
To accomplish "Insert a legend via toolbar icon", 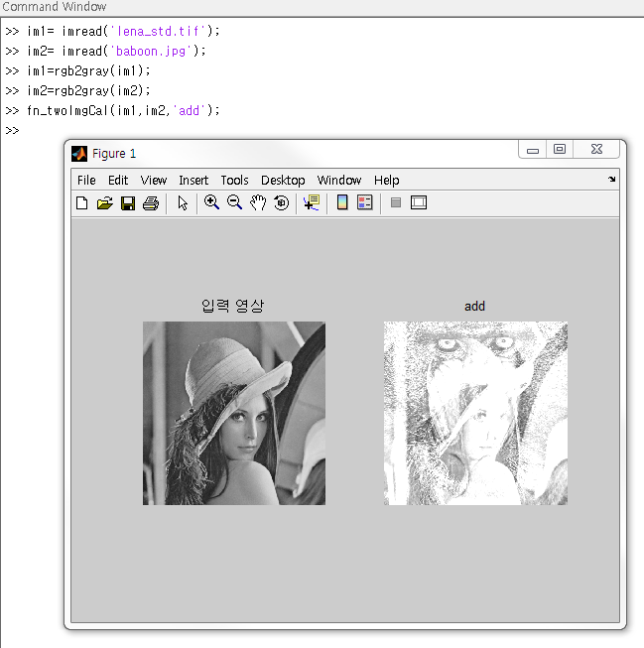I will click(x=364, y=202).
